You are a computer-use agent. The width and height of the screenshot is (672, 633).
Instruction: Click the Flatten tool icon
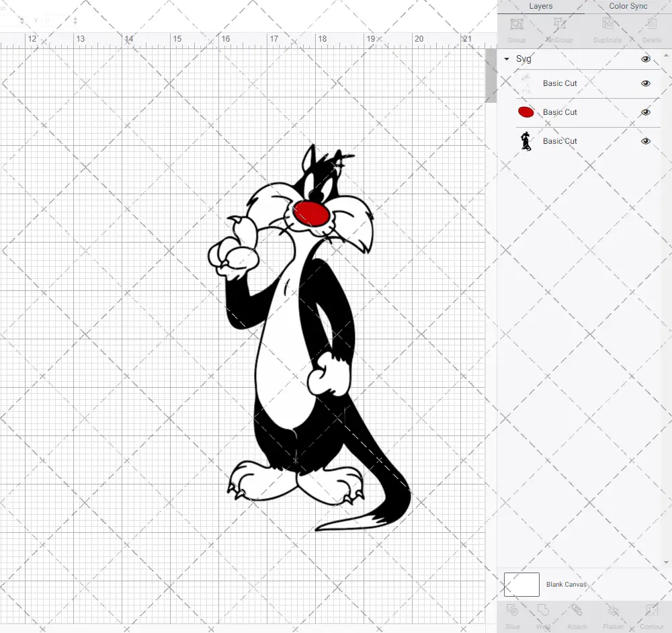coord(614,610)
